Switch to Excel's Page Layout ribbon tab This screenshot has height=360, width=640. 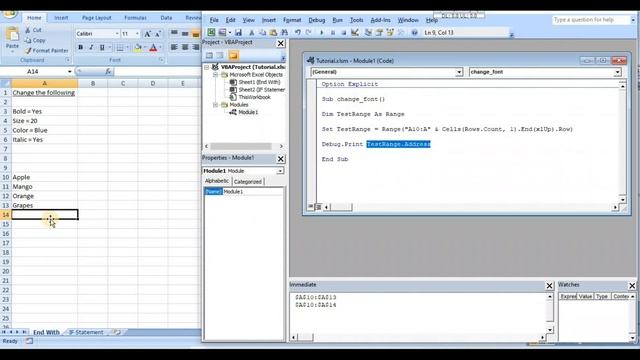(x=96, y=18)
